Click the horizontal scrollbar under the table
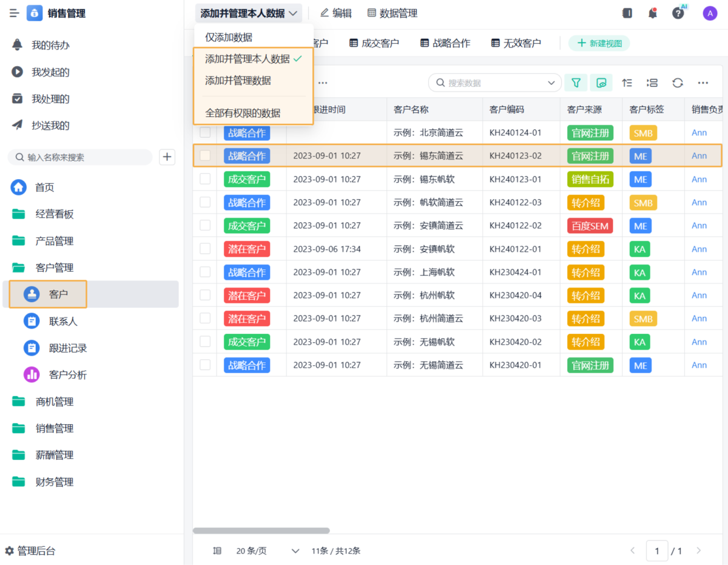 261,530
